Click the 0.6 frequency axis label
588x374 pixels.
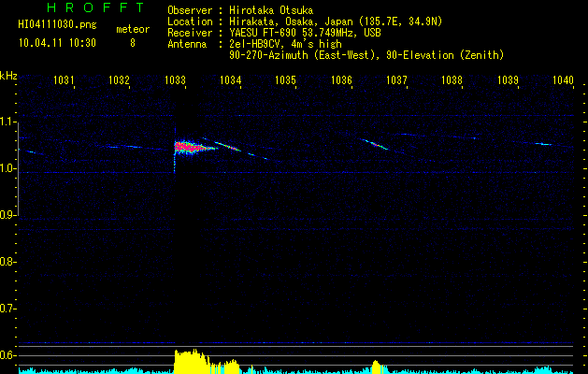7,355
